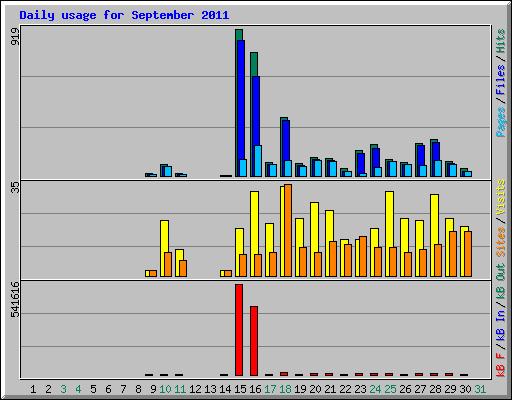Click the red kB bar for day 16
Viewport: 512px width, 400px height.
click(x=254, y=341)
